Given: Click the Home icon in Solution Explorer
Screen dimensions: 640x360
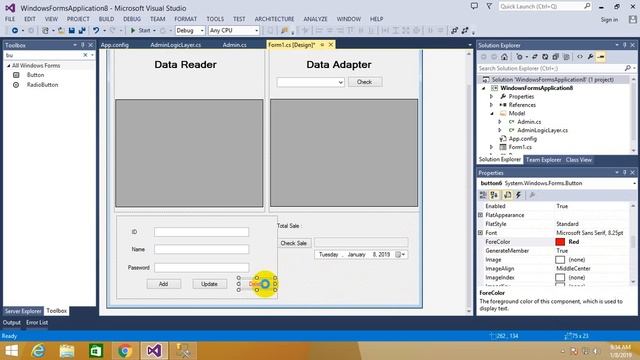Looking at the screenshot, I should pyautogui.click(x=504, y=57).
